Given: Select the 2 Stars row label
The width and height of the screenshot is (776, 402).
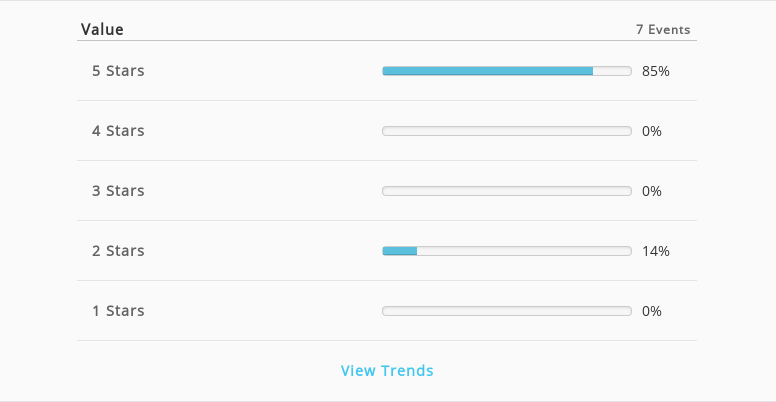Looking at the screenshot, I should (118, 251).
